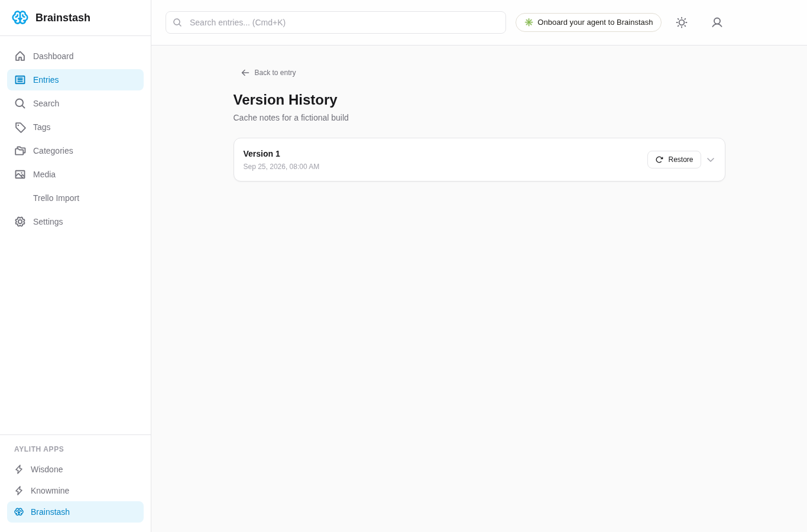Click the Media image icon
The width and height of the screenshot is (807, 532).
[x=20, y=174]
